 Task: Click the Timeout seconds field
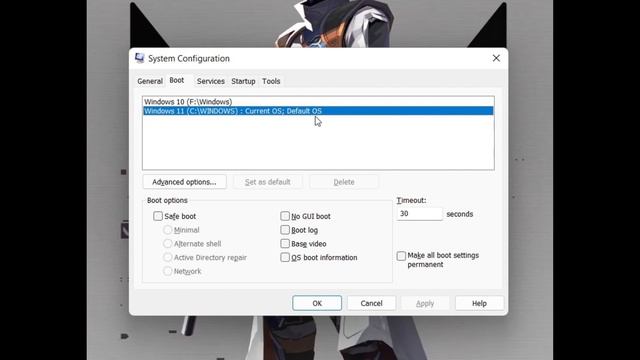(419, 214)
